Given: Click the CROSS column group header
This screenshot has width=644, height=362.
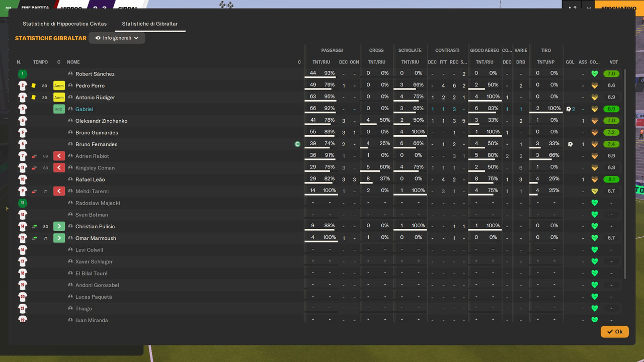Looking at the screenshot, I should pyautogui.click(x=376, y=50).
